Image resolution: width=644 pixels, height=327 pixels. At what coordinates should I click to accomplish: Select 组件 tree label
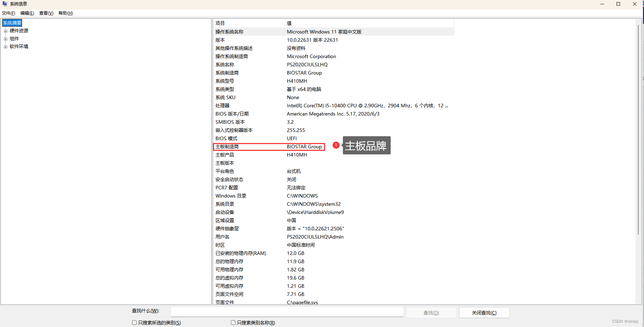tap(14, 39)
